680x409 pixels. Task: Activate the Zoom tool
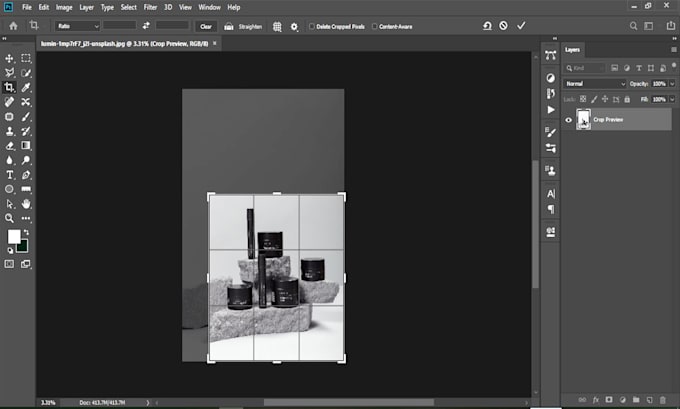pyautogui.click(x=10, y=217)
